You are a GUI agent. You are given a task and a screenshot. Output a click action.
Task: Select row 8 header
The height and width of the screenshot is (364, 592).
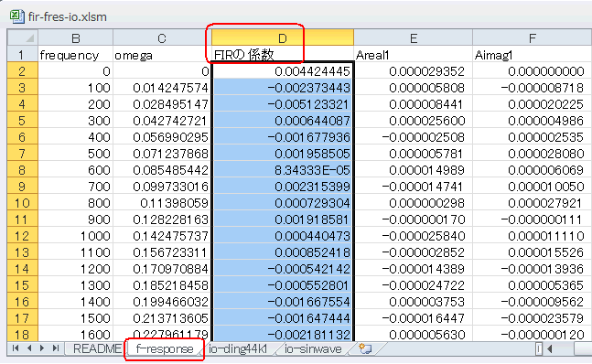coord(22,170)
